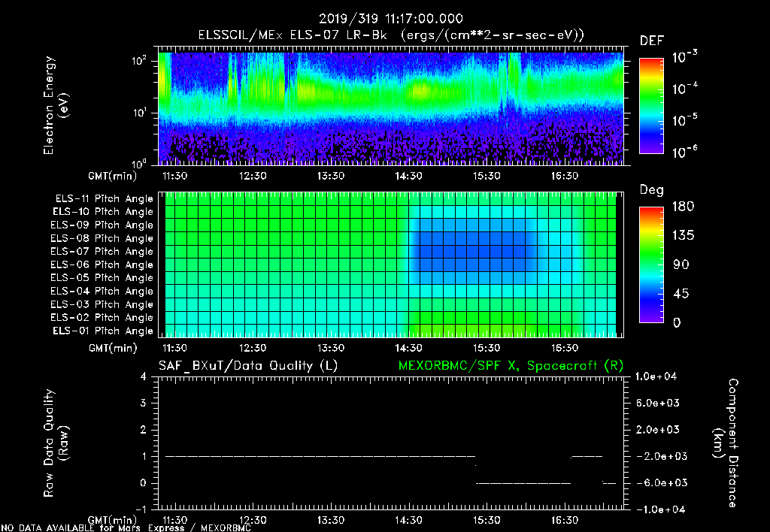The width and height of the screenshot is (770, 532).
Task: Click the SAF_BXuT/Data Quality (L) title
Action: pos(248,366)
